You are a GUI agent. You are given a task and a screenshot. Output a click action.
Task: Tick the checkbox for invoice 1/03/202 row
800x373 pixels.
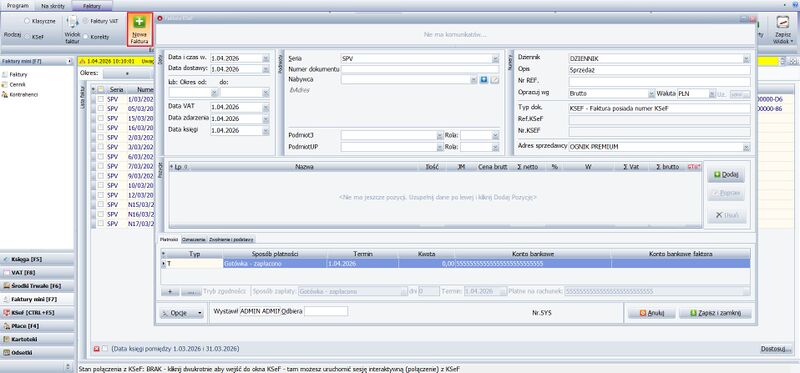(101, 99)
